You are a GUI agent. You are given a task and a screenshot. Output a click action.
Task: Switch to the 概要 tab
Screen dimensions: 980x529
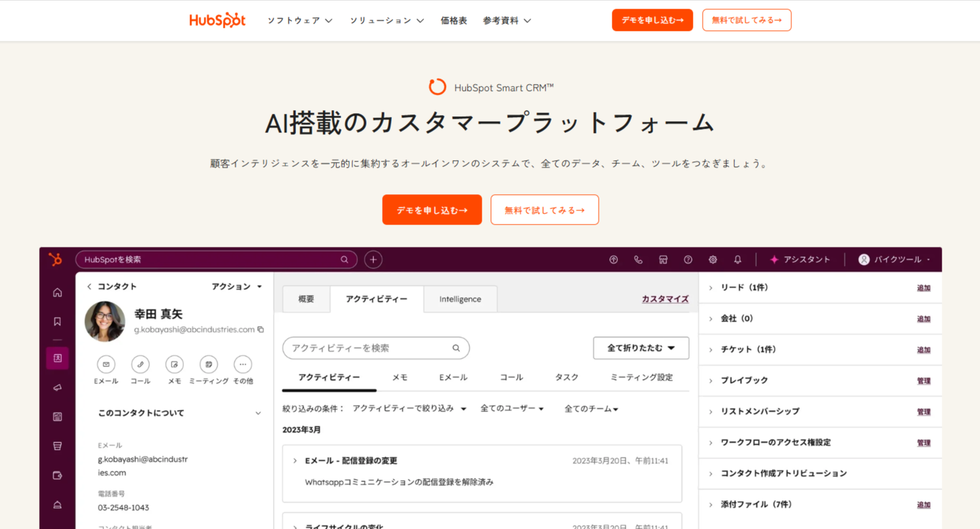(306, 299)
